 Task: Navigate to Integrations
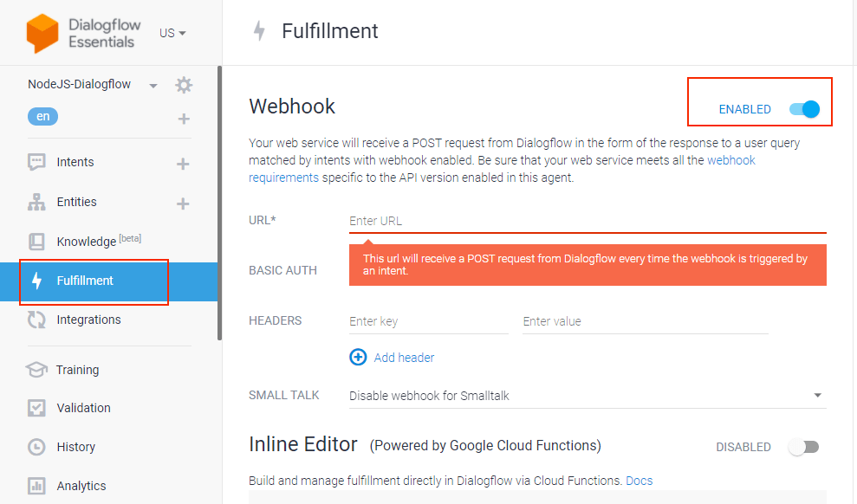pyautogui.click(x=88, y=320)
